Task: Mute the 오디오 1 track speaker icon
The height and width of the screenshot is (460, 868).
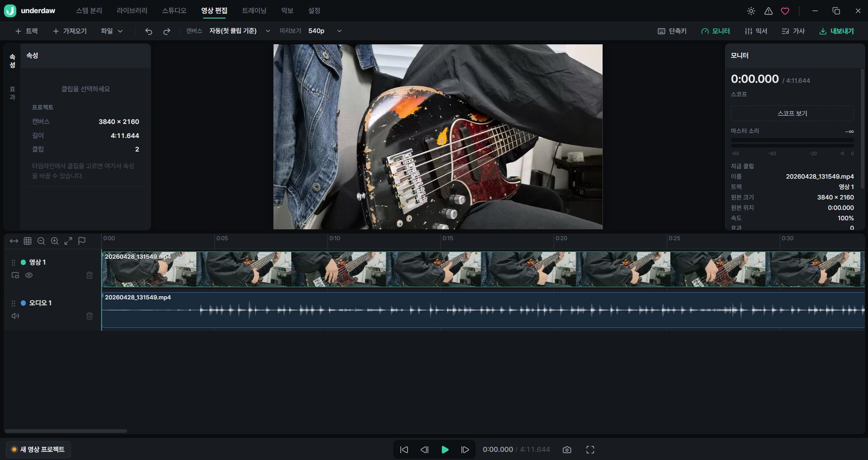Action: (x=15, y=316)
